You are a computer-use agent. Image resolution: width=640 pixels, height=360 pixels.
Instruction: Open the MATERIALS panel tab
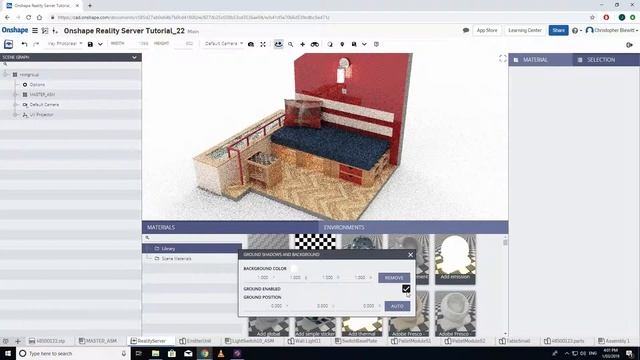[230, 227]
